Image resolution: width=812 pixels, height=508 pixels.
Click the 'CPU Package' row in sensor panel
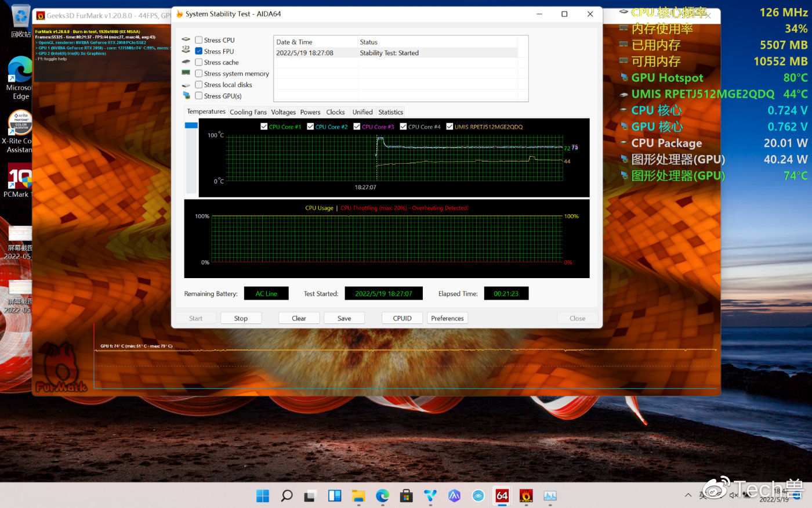pyautogui.click(x=713, y=143)
